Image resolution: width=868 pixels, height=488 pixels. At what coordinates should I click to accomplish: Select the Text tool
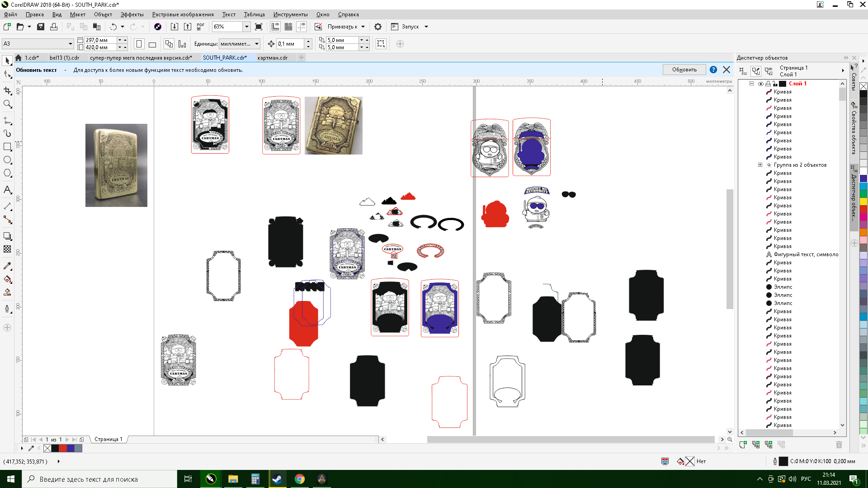click(x=7, y=190)
